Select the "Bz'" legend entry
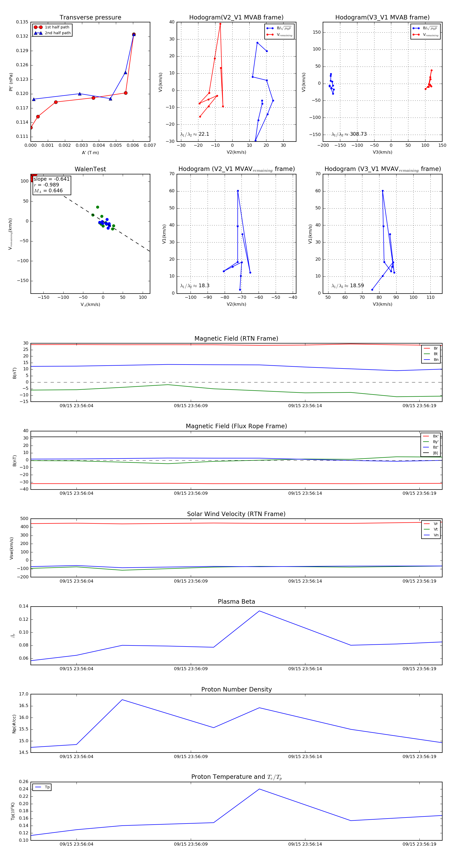 tap(431, 447)
